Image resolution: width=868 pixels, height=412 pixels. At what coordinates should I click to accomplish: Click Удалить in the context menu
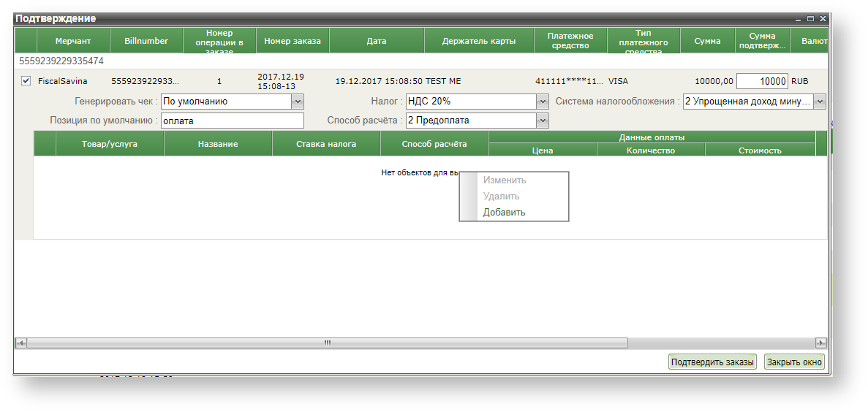[x=501, y=197]
